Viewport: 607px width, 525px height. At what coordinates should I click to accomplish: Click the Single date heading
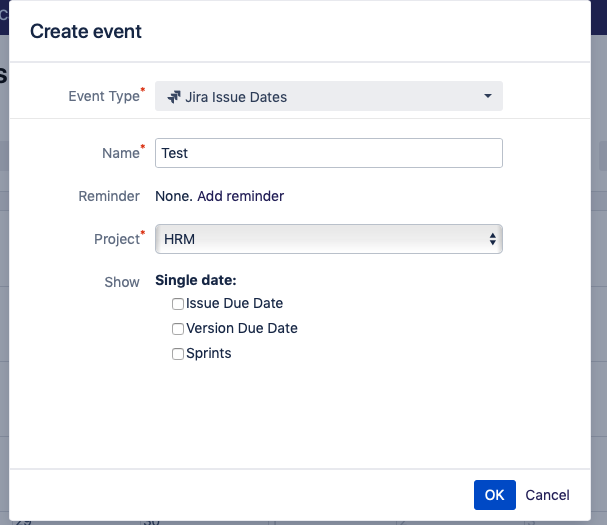tap(195, 280)
